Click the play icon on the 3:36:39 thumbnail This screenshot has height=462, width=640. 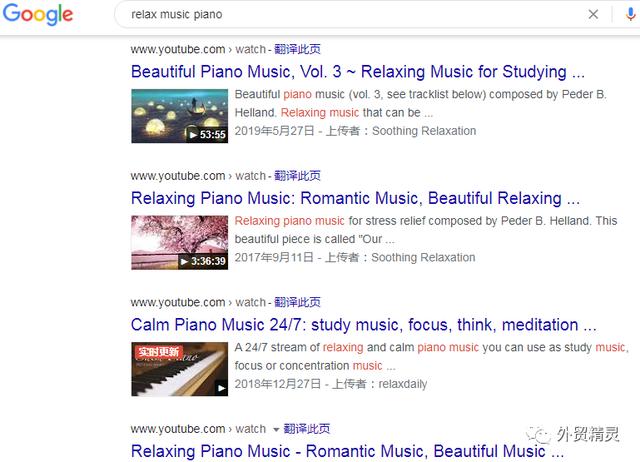184,261
